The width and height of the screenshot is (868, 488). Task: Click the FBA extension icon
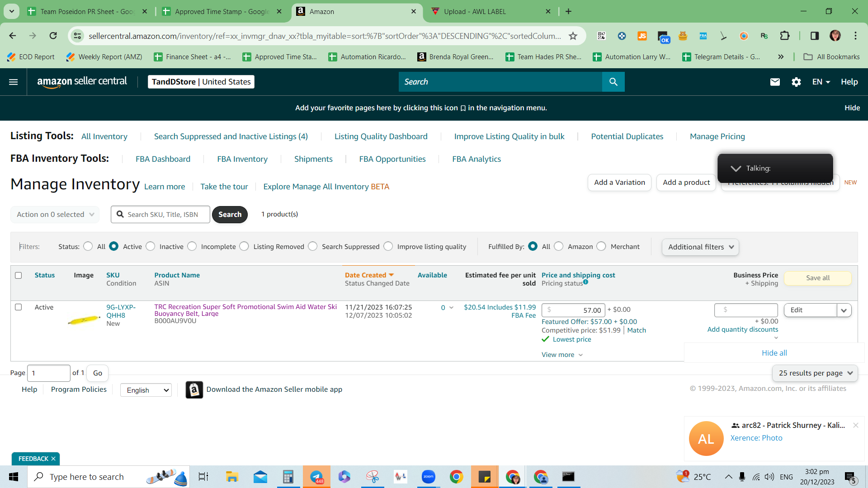(x=703, y=36)
